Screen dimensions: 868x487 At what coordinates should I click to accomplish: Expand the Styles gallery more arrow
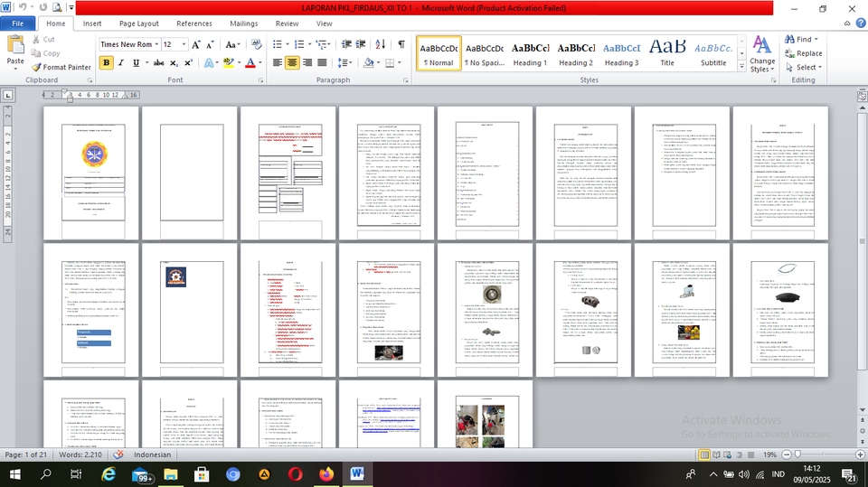point(741,66)
